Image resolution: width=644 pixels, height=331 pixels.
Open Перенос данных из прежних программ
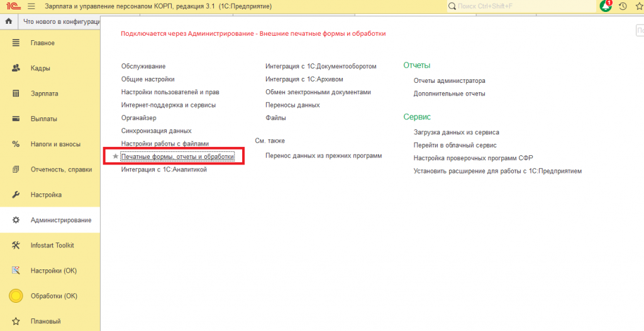324,156
